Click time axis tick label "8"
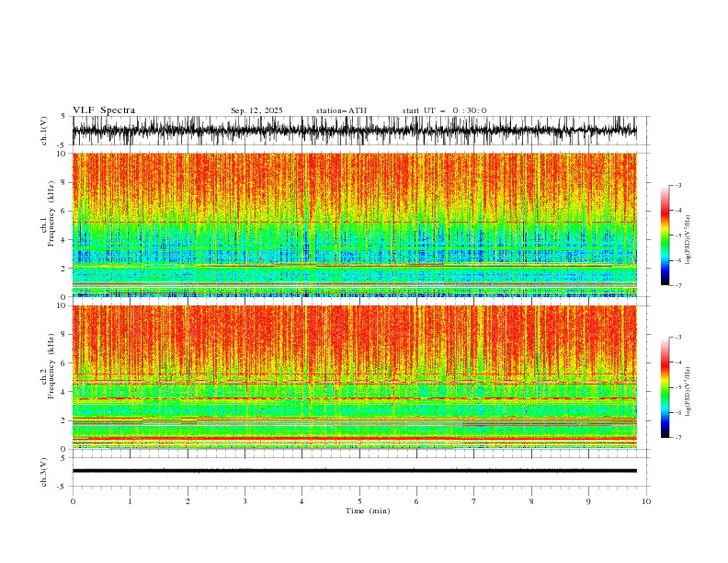This screenshot has width=728, height=563. [531, 501]
